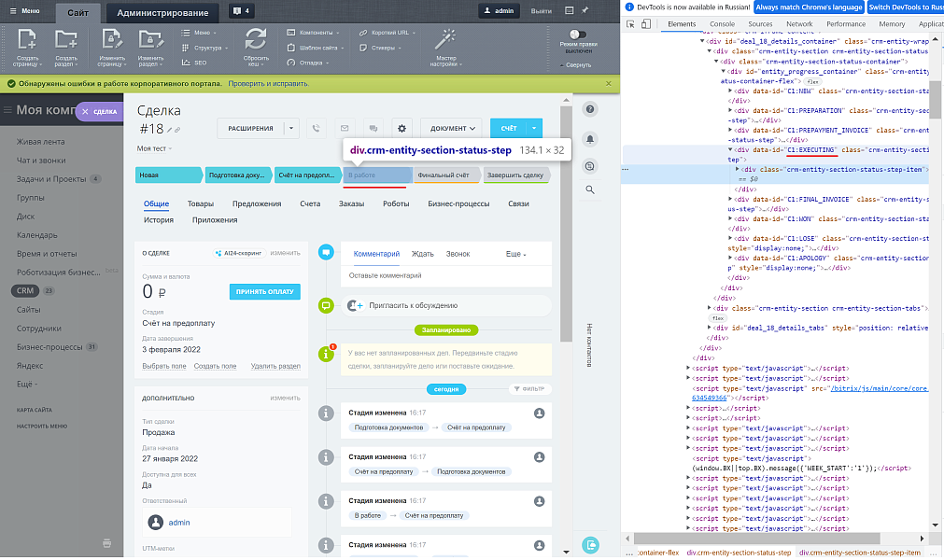Select the Финальный счёт stage in progress bar
This screenshot has height=560, width=944.
(444, 175)
